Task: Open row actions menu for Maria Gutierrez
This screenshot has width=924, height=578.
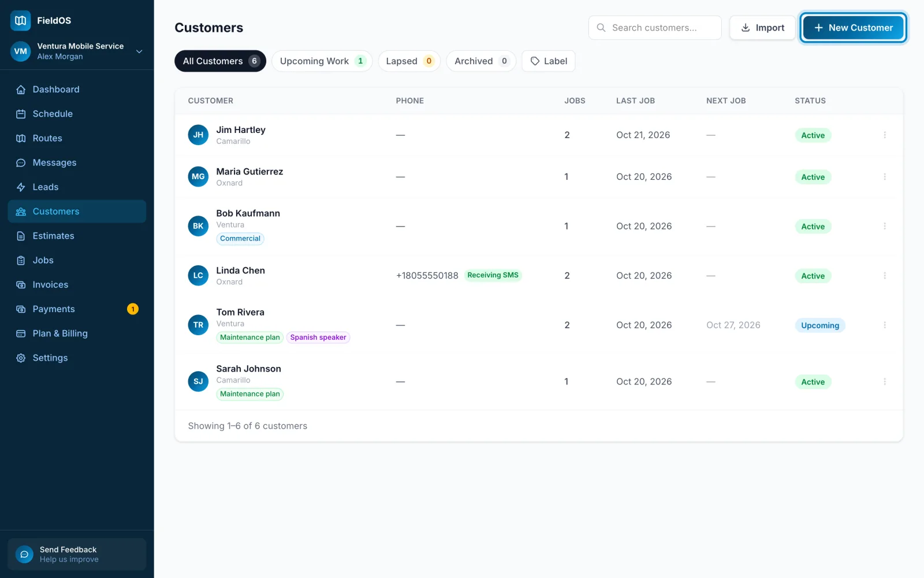Action: tap(885, 177)
